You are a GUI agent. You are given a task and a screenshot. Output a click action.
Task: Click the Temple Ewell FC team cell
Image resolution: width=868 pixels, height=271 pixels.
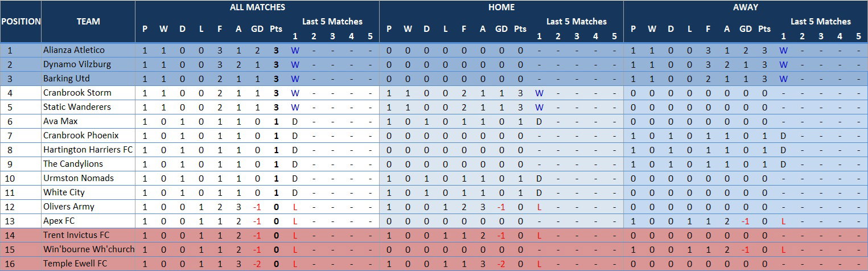coord(88,264)
